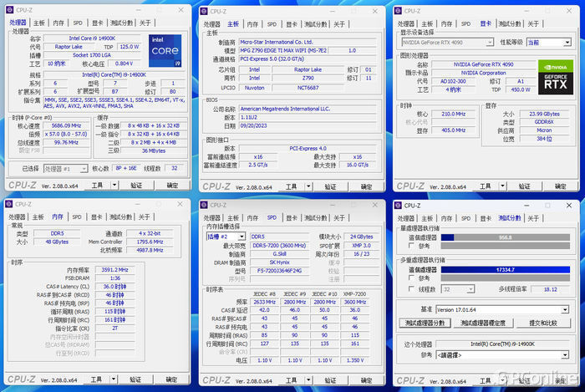Click the CPU-Z title icon in the Micro-Star mainboard window
The image size is (585, 392).
click(204, 11)
